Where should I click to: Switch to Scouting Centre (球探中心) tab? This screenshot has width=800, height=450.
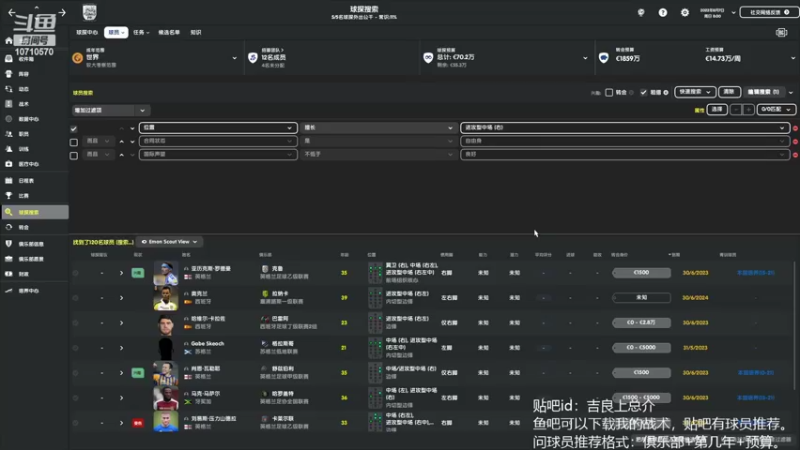(87, 33)
